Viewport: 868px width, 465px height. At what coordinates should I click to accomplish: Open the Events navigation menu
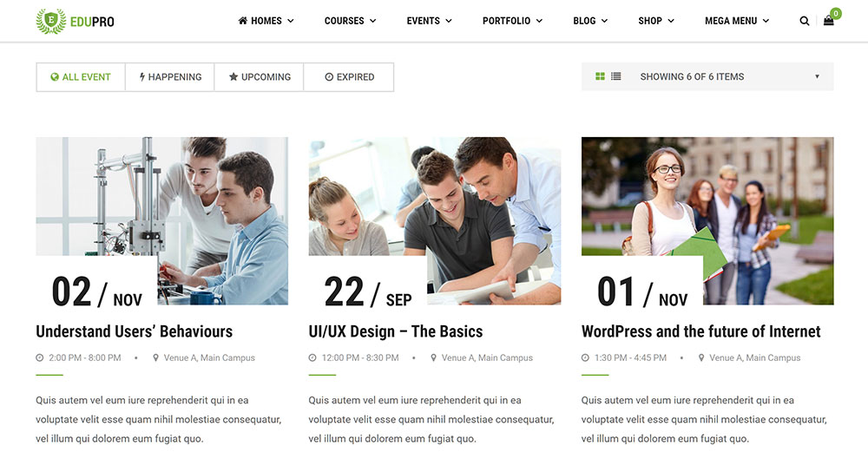(429, 21)
